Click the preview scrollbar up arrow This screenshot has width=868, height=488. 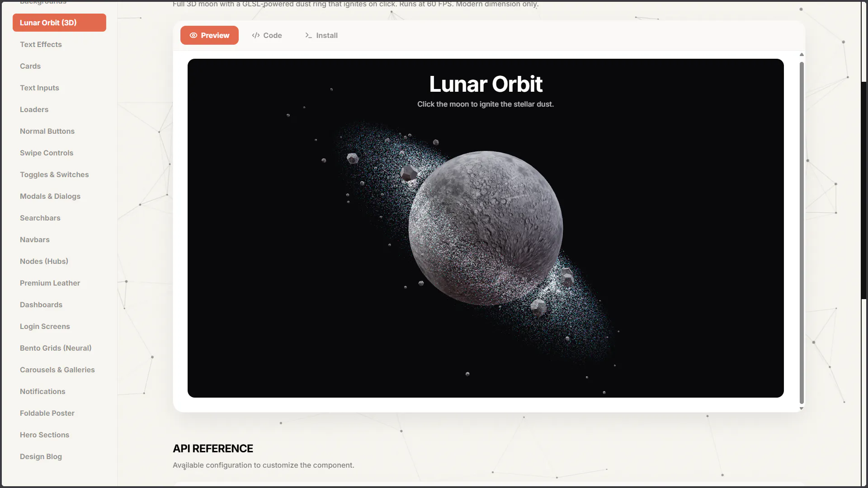[x=802, y=55]
